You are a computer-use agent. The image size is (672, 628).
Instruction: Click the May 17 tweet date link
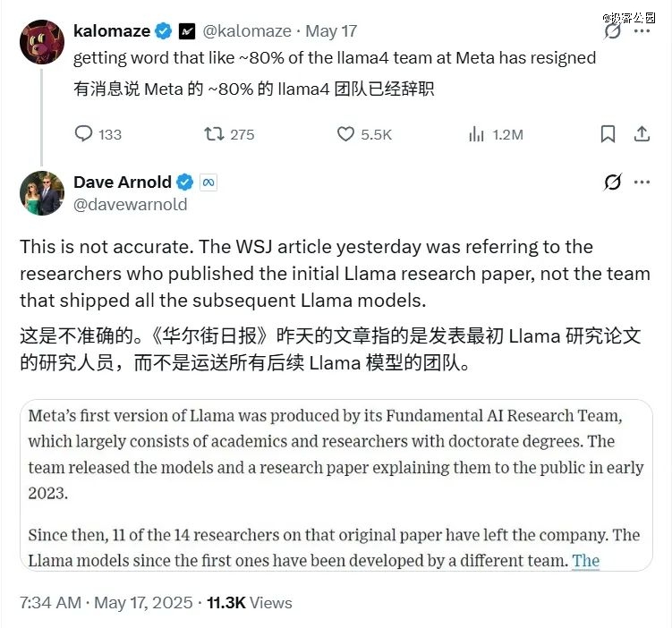[331, 31]
